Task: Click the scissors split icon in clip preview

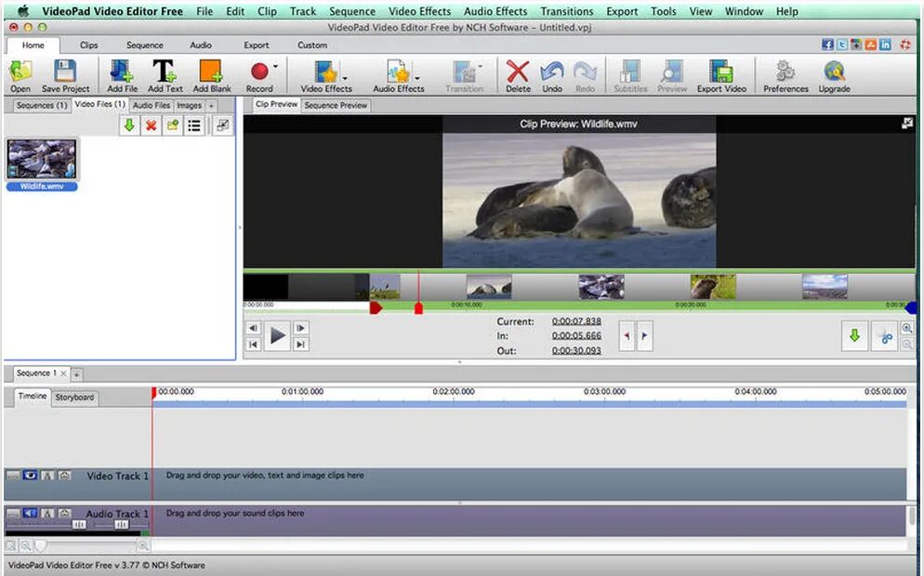Action: (x=884, y=336)
